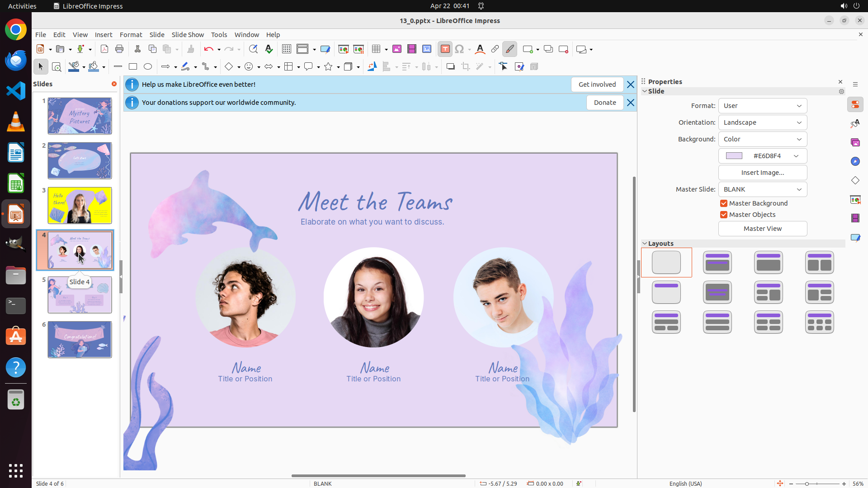868x488 pixels.
Task: Click the Insert Image button
Action: click(762, 173)
